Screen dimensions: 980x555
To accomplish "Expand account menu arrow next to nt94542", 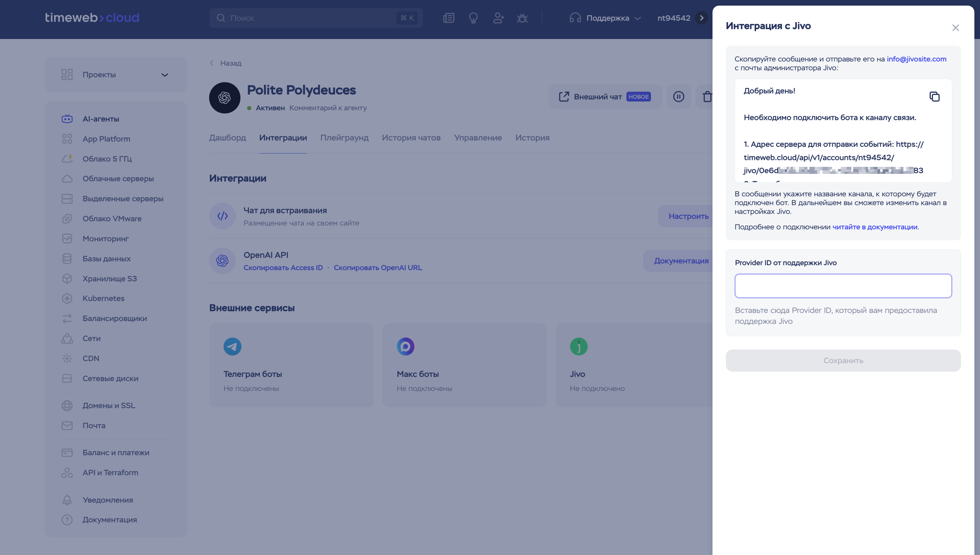I will [x=701, y=18].
